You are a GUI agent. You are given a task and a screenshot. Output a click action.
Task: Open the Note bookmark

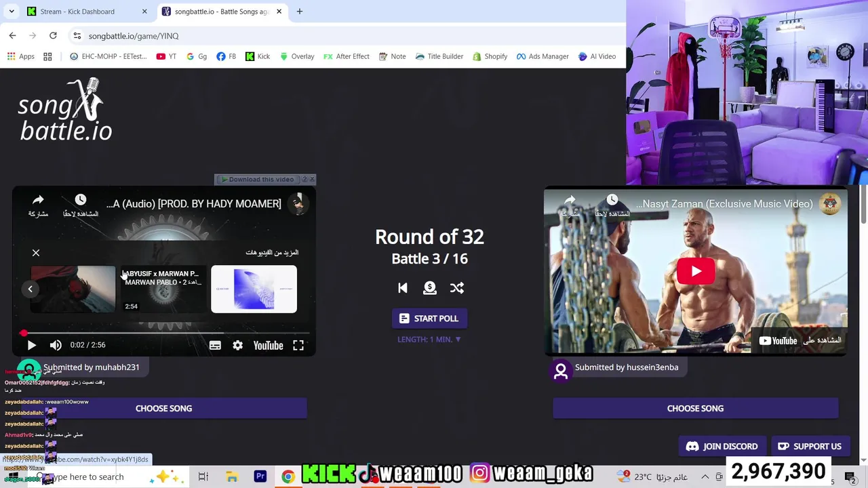(x=392, y=56)
